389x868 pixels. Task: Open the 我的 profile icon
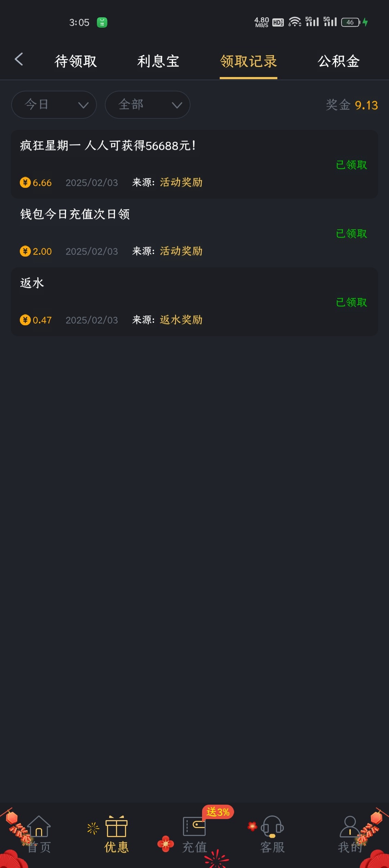pos(350,827)
